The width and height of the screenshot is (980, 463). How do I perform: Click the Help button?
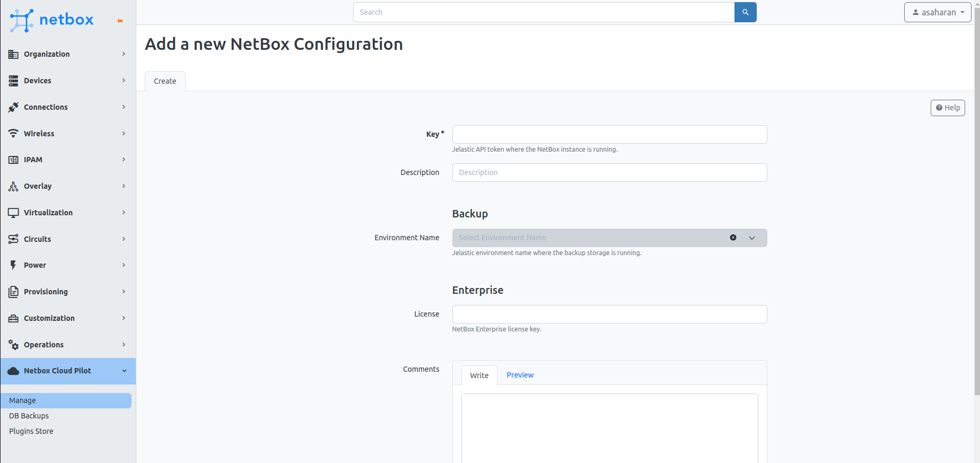pos(948,108)
